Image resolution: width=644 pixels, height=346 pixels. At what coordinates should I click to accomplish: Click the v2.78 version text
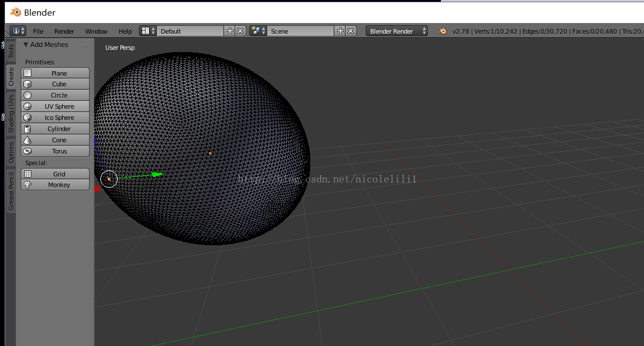pos(461,31)
